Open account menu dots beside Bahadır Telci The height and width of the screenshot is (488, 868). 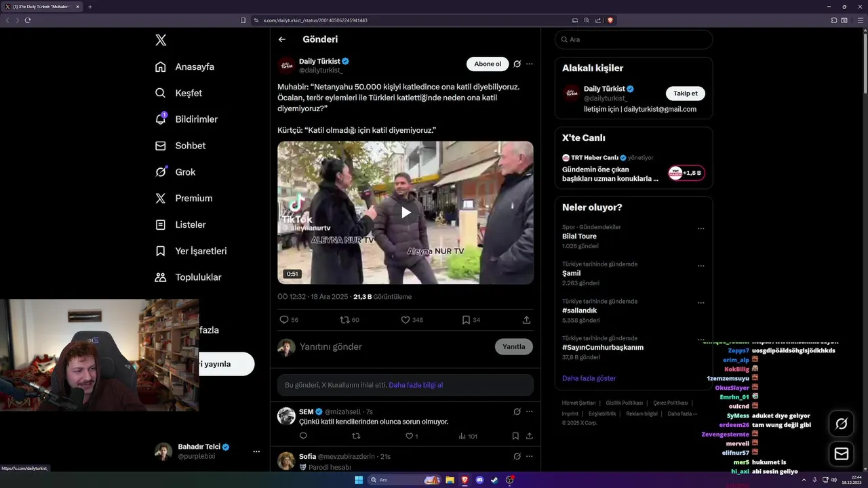coord(256,451)
